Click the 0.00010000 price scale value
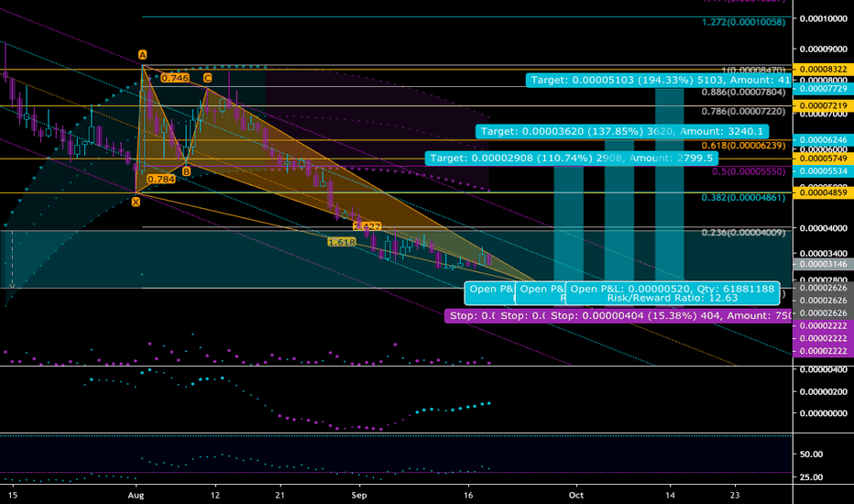This screenshot has width=854, height=504. 824,18
